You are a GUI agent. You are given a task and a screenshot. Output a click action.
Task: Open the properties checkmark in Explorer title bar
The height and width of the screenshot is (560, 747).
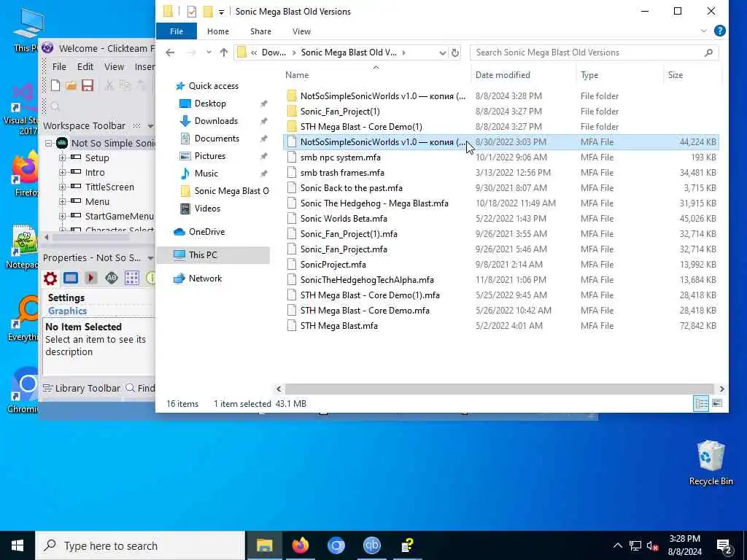click(x=192, y=12)
